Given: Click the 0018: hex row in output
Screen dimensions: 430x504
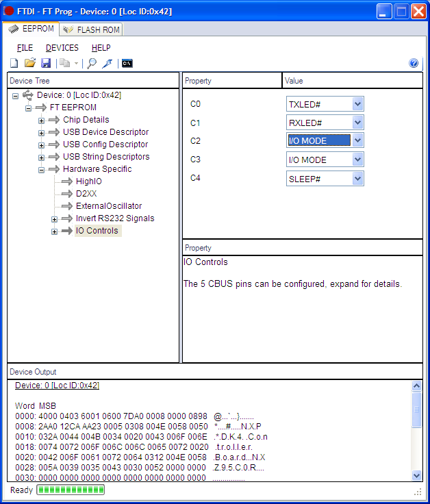Looking at the screenshot, I should pos(134,447).
